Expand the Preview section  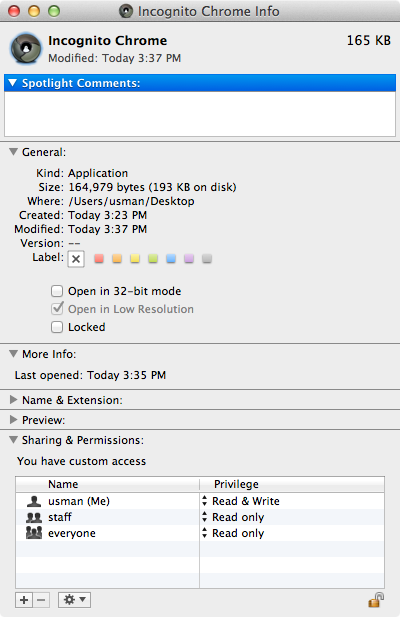pyautogui.click(x=13, y=420)
